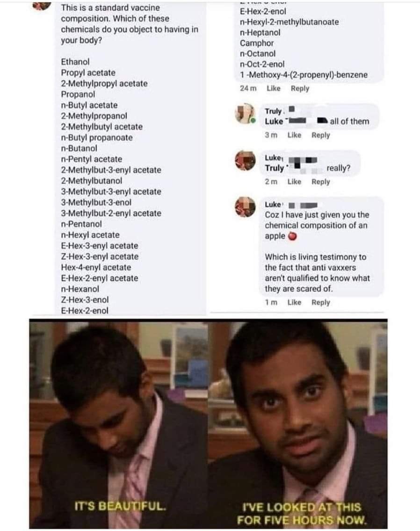Viewport: 420px width, 531px height.
Task: Reply to the chemical list comment posted 24 m ago
Action: pyautogui.click(x=300, y=88)
